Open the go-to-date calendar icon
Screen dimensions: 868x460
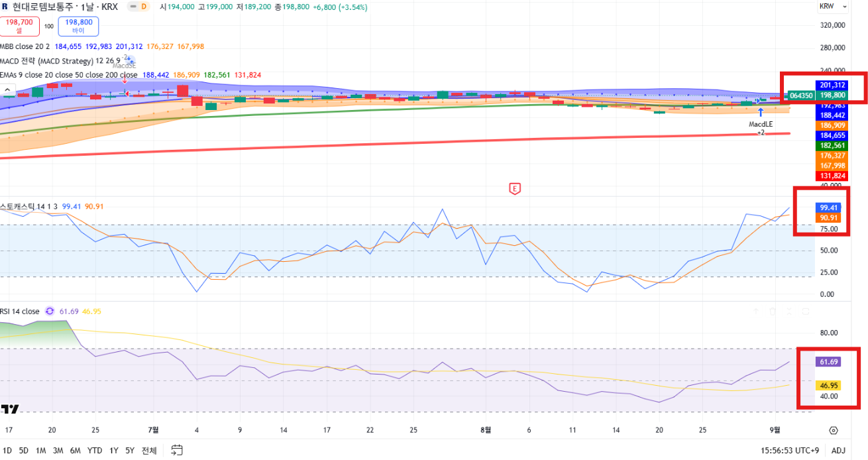(177, 450)
